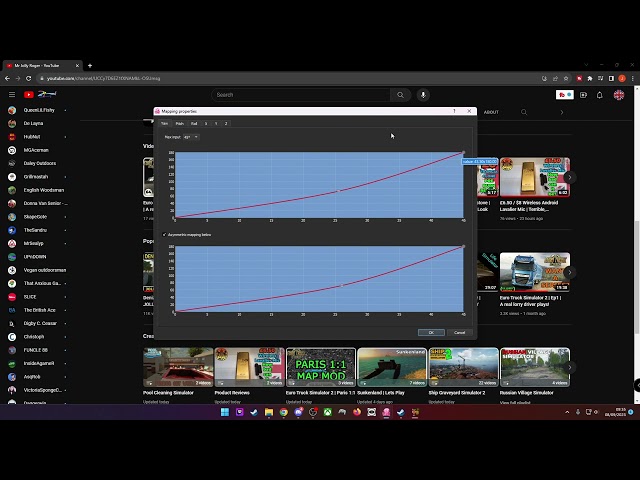Open the Chrome three-dot menu

coord(633,78)
